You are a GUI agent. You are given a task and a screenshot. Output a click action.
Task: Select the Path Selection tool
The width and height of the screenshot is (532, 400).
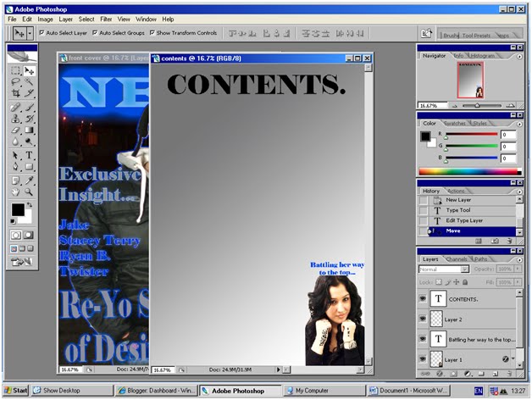[15, 155]
